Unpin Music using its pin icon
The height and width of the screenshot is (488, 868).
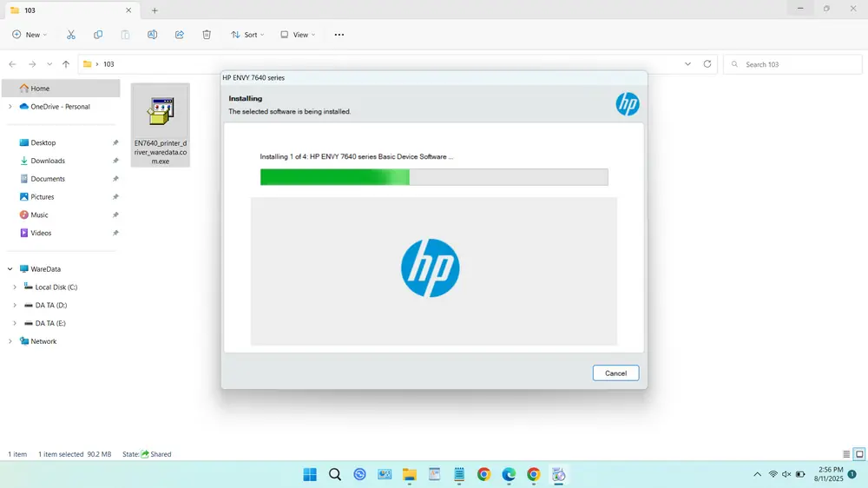coord(115,215)
